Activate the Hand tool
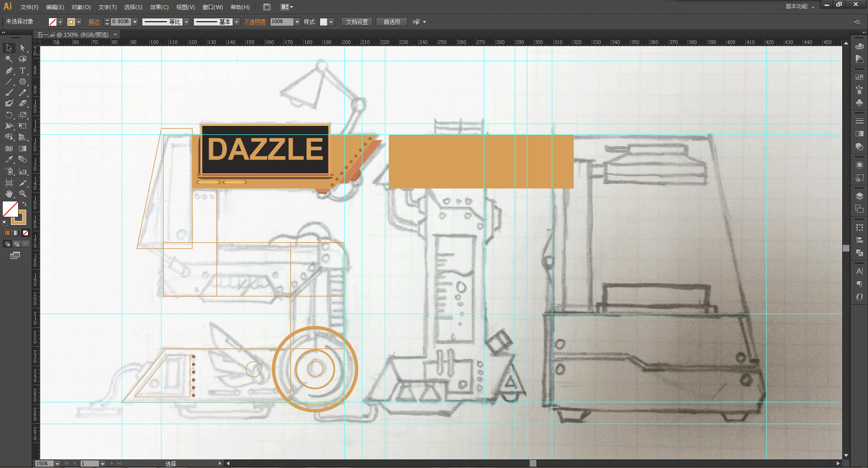 coord(9,194)
